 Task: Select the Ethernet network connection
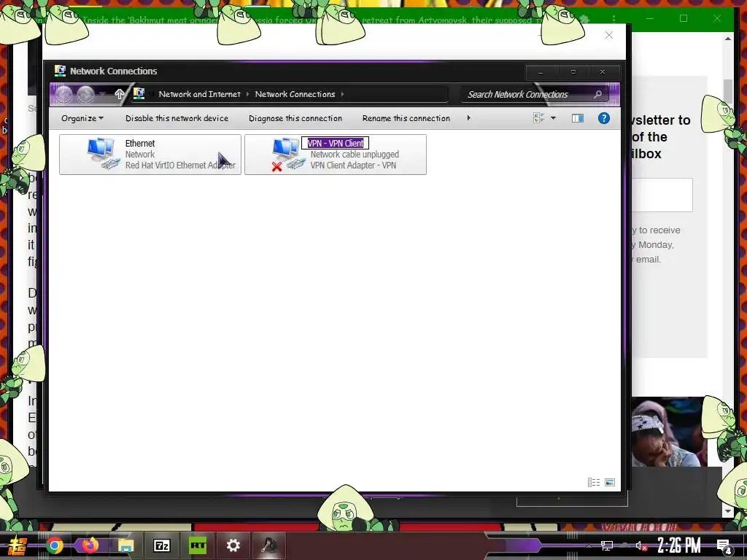pyautogui.click(x=150, y=155)
